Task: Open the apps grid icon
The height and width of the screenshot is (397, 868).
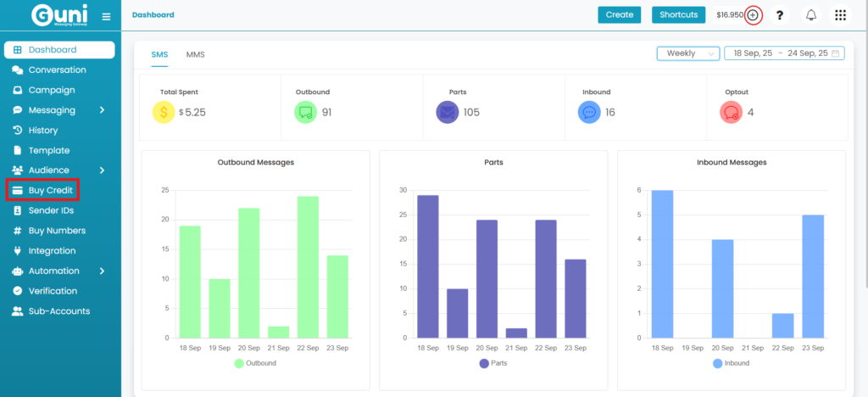Action: pos(840,15)
